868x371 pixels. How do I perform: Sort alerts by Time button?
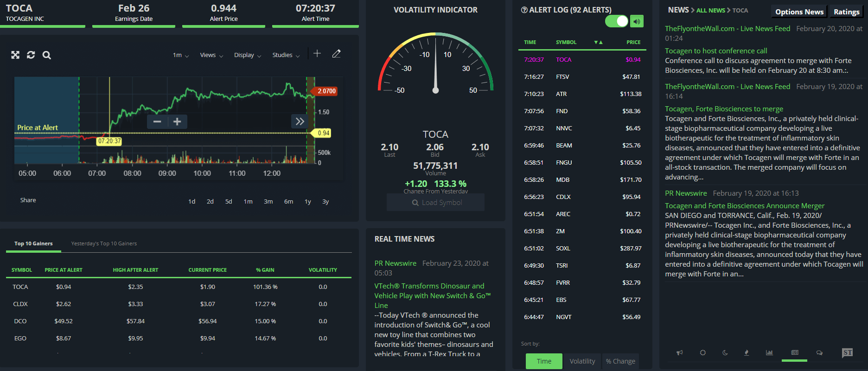544,361
